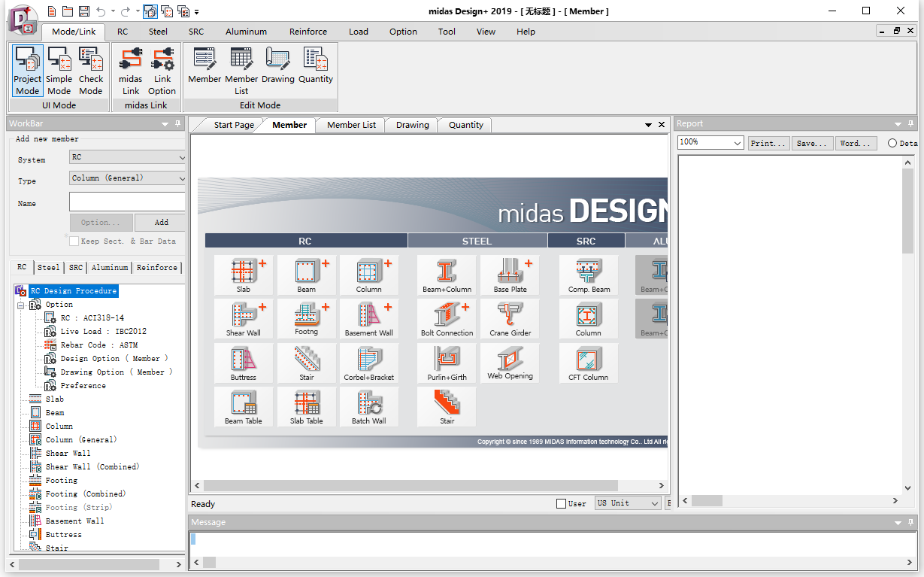The height and width of the screenshot is (577, 924).
Task: Open SRC Comp. Beam design
Action: click(x=589, y=275)
